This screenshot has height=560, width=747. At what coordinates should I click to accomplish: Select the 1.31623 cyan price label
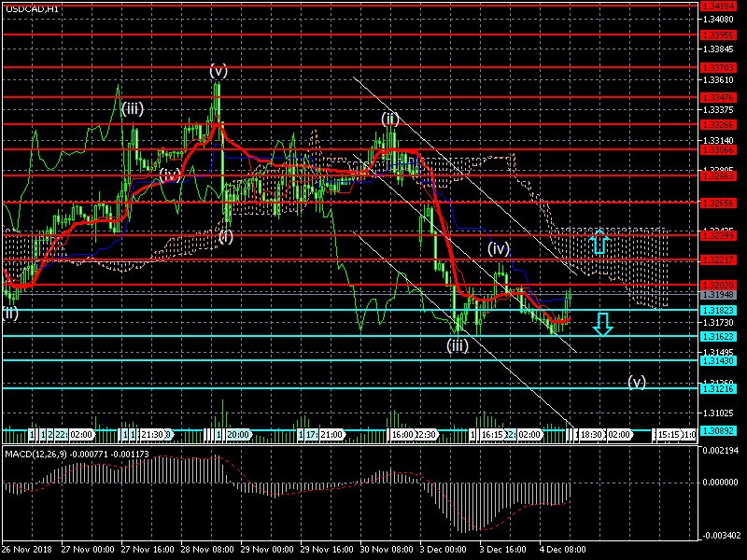click(x=718, y=337)
